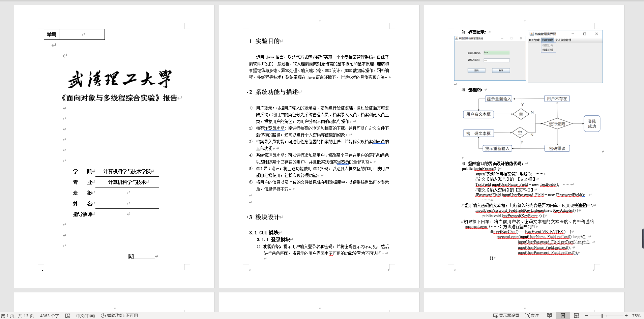Click the 计算机科学与技术学院 college field
This screenshot has height=319, width=644.
(127, 171)
